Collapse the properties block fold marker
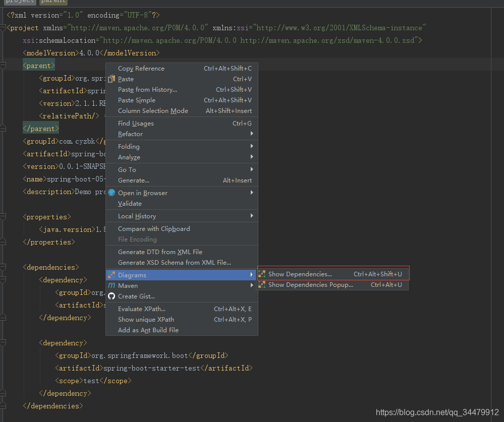 tap(3, 217)
